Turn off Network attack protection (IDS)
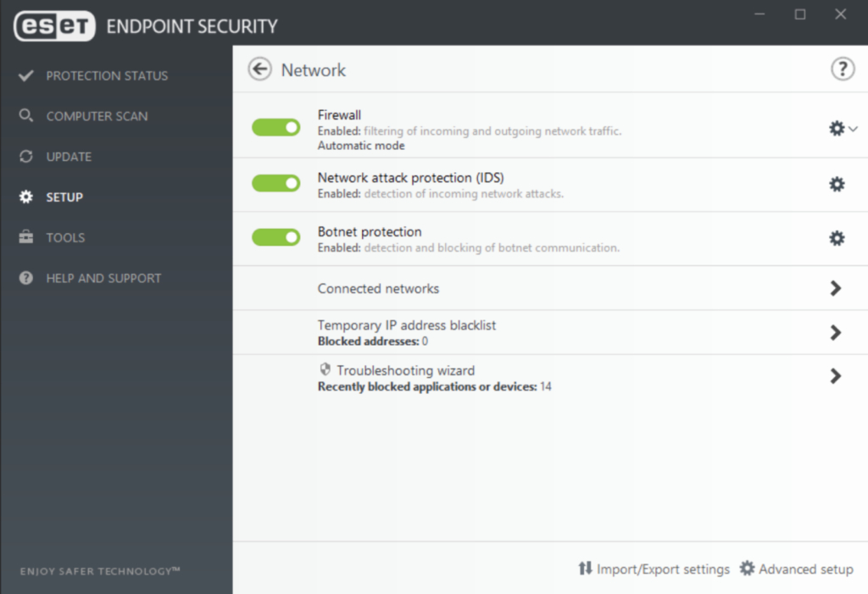 [x=275, y=183]
